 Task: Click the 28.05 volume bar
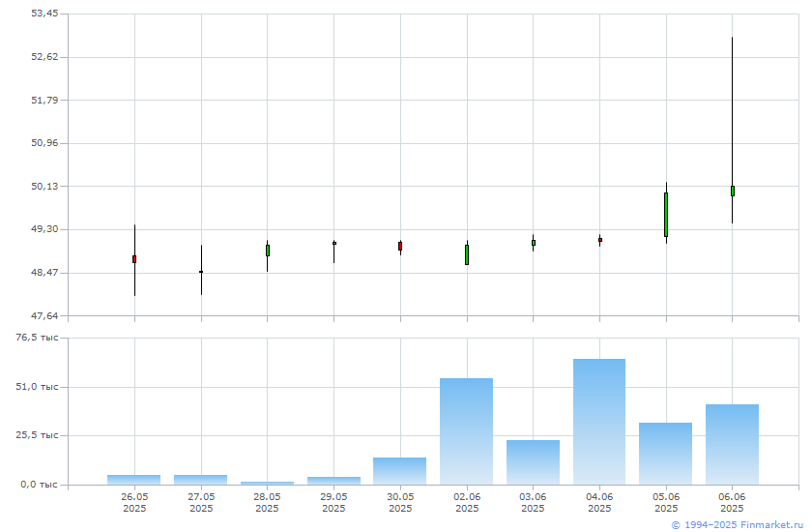267,484
